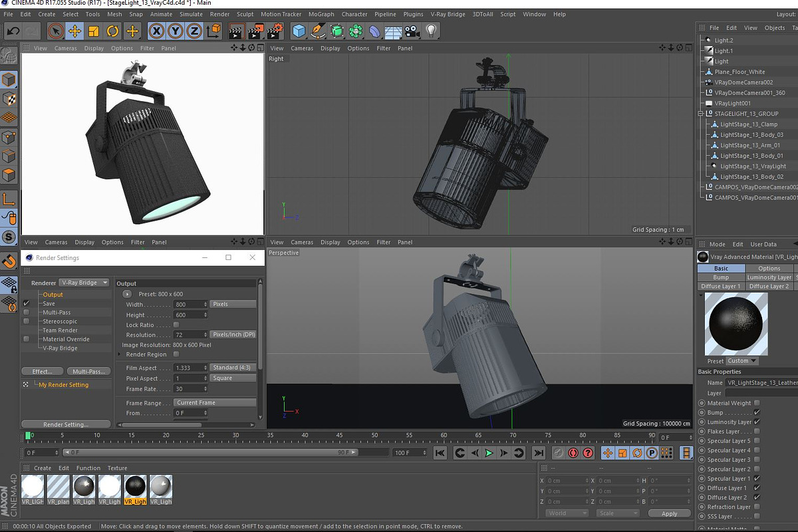Toggle the Lock Ratio checkbox
The width and height of the screenshot is (798, 532).
click(176, 325)
